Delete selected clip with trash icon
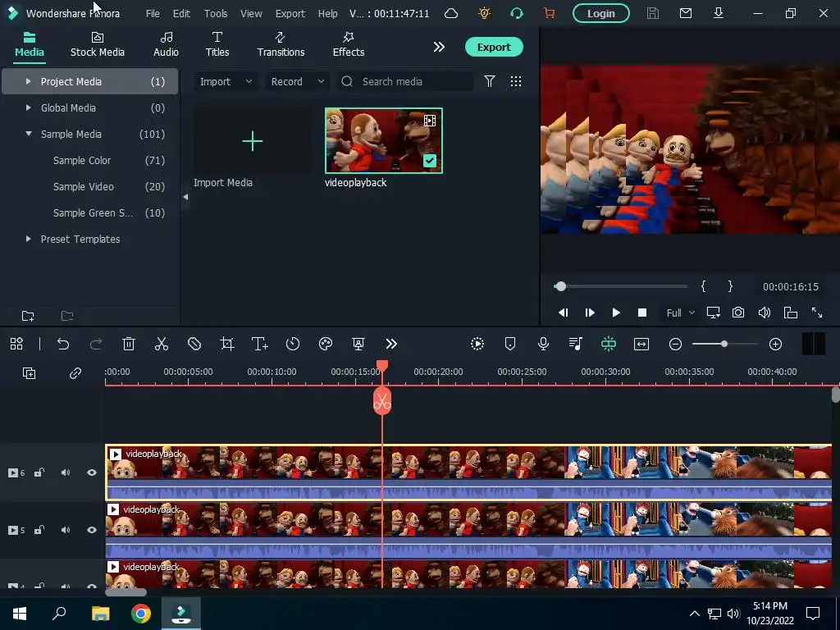 click(129, 344)
